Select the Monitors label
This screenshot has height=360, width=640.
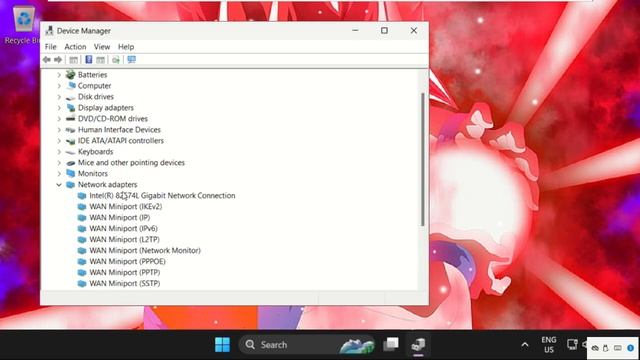93,173
